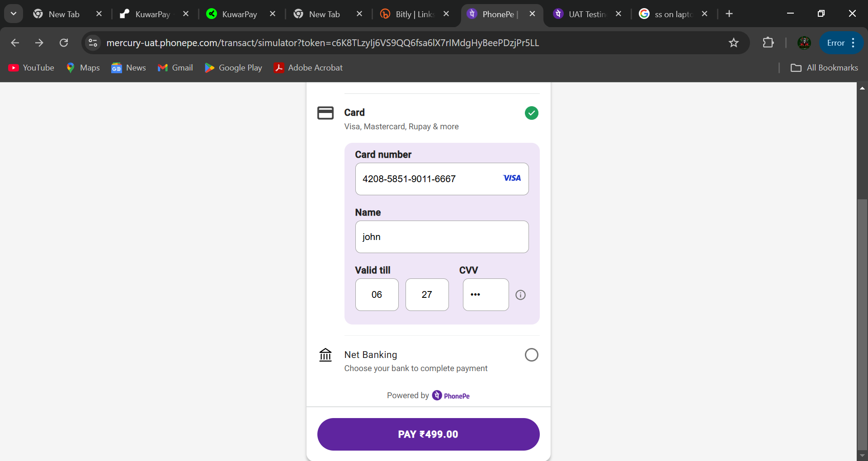Click the browser profile avatar
This screenshot has height=461, width=868.
[x=804, y=43]
